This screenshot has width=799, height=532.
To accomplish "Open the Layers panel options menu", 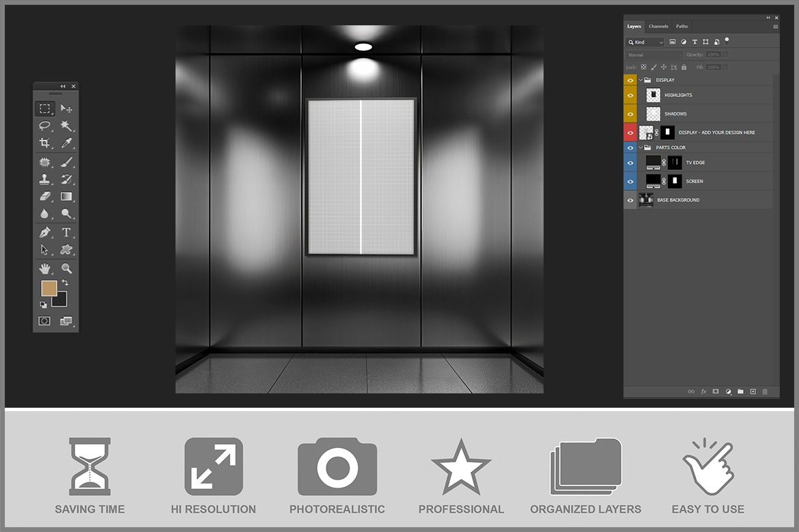I will click(x=775, y=27).
